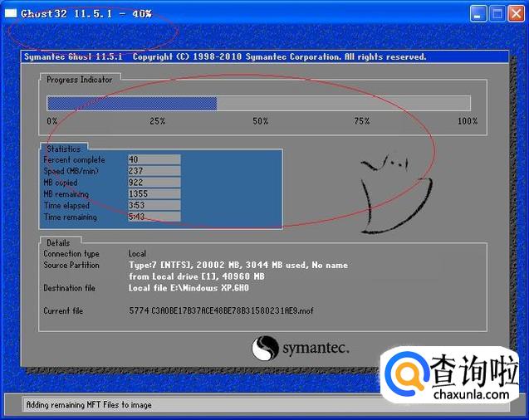Viewport: 529px width, 420px height.
Task: Click the Speed (MB/min) label
Action: [x=71, y=171]
